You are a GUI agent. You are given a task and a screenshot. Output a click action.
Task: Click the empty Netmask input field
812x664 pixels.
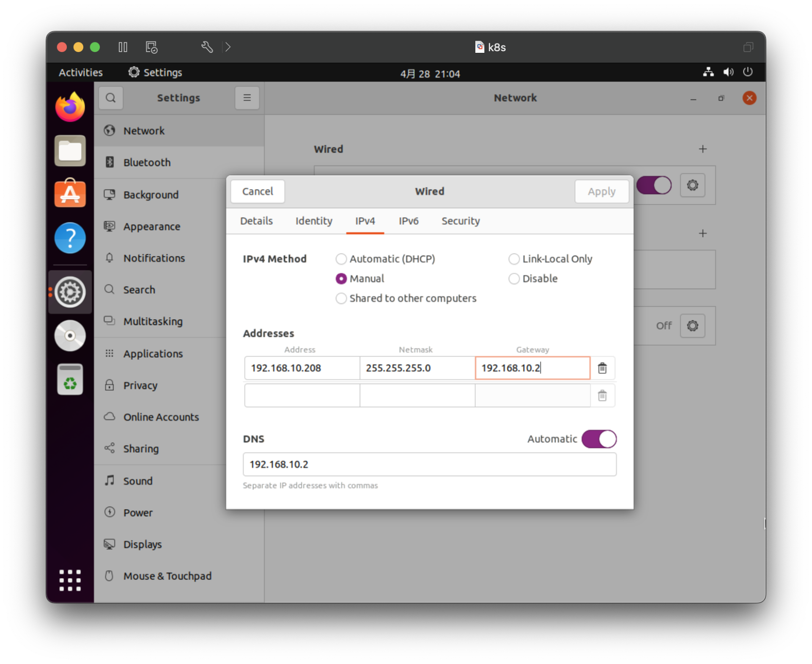tap(417, 395)
